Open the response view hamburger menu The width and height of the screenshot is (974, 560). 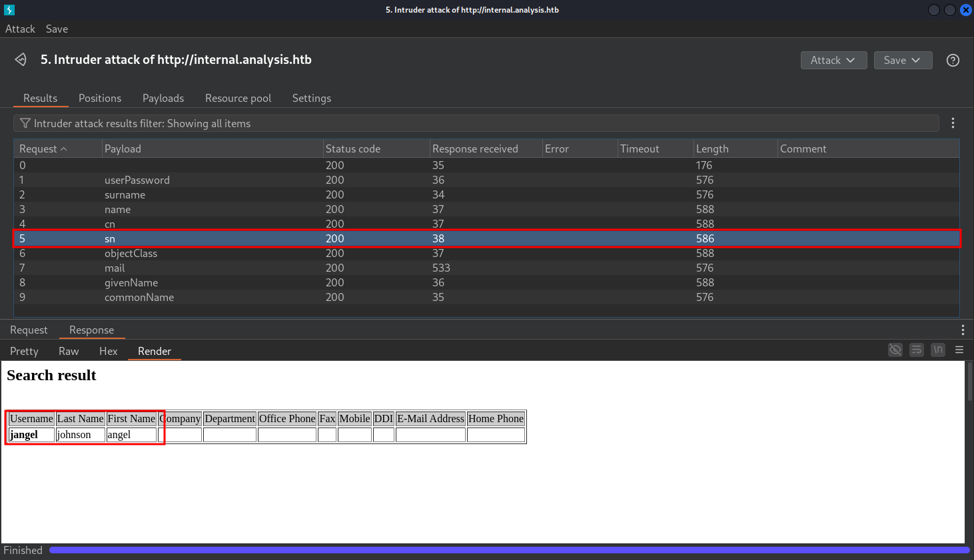959,350
